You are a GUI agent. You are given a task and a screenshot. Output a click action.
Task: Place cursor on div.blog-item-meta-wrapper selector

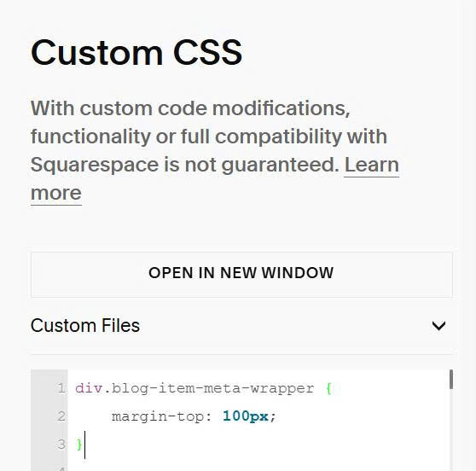(194, 388)
